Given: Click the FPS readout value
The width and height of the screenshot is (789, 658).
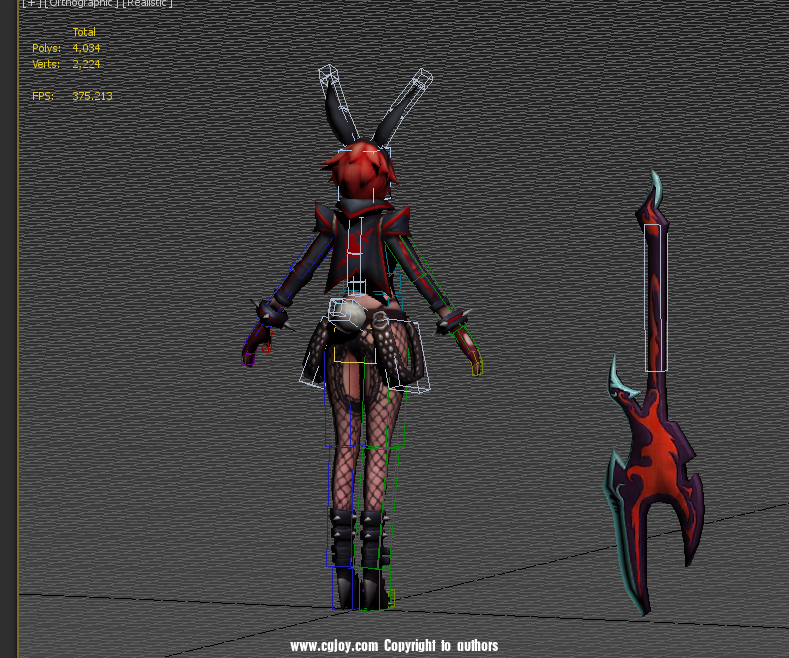Looking at the screenshot, I should 92,96.
